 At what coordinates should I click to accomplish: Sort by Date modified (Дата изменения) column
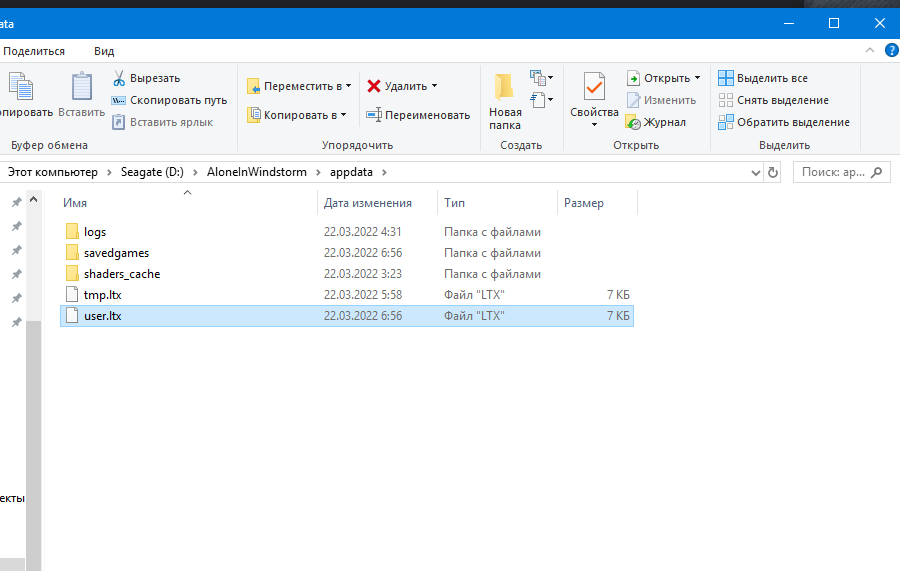367,203
